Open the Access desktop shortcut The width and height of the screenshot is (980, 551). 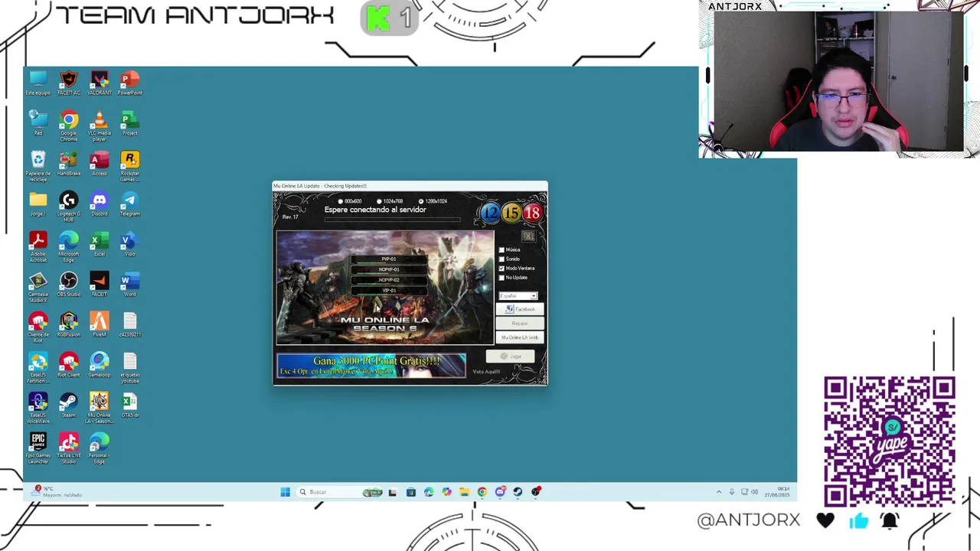click(x=100, y=164)
